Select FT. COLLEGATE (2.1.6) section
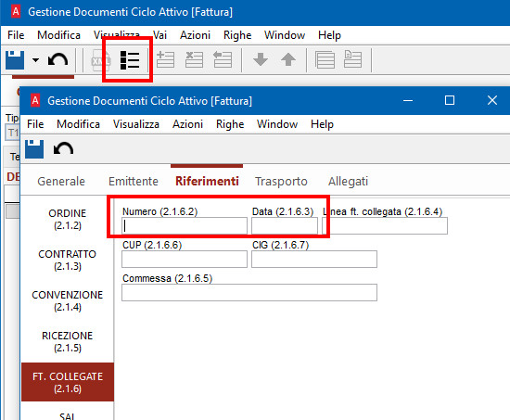Image resolution: width=510 pixels, height=420 pixels. point(68,382)
